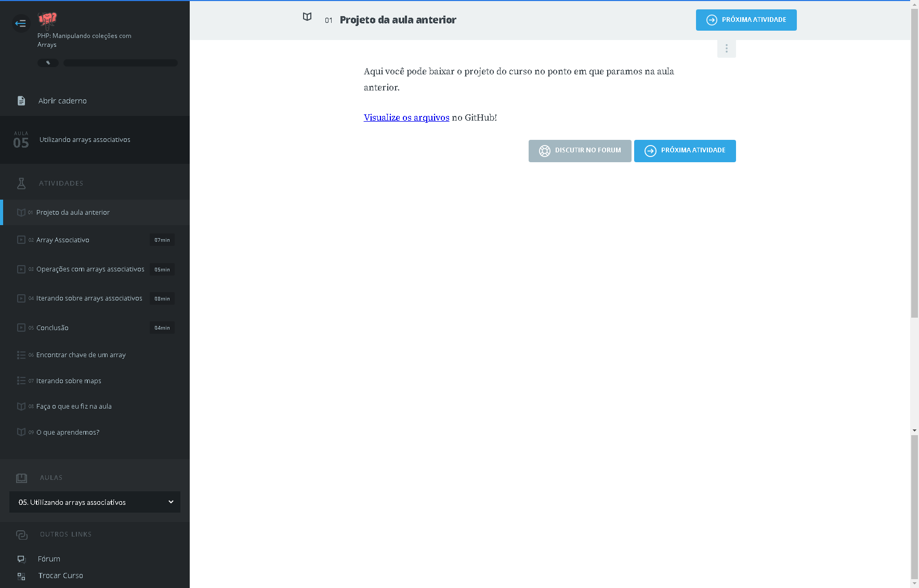Open Faça o que eu fiz na aula
The height and width of the screenshot is (588, 919).
(x=74, y=407)
